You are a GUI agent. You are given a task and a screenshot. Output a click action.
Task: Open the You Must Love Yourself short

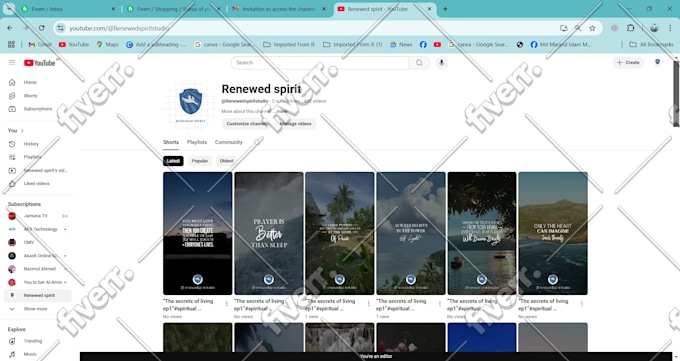pyautogui.click(x=198, y=233)
